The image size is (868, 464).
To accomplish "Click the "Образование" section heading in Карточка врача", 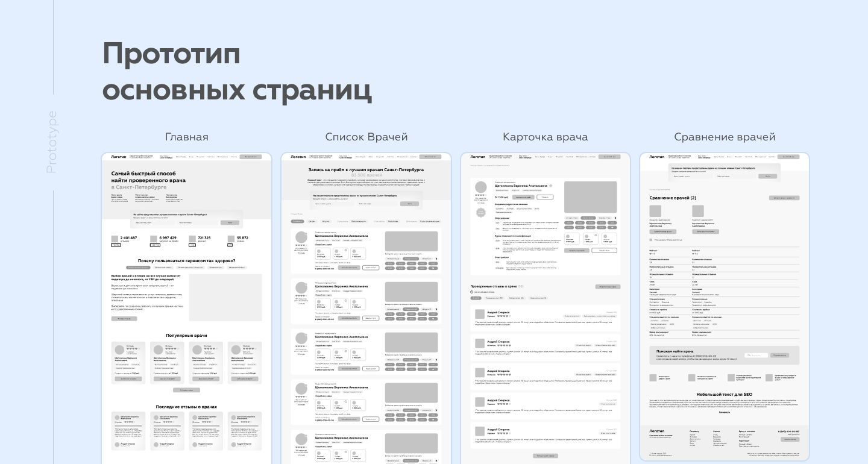I will tap(503, 218).
